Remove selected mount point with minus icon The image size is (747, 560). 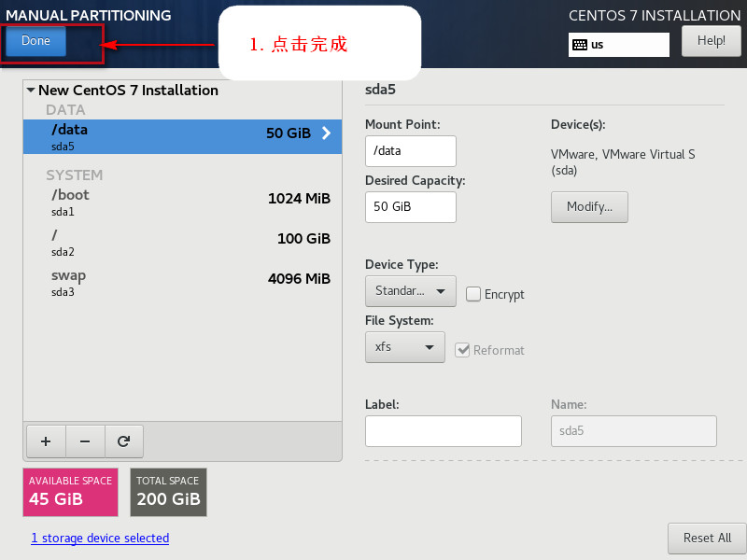click(85, 441)
